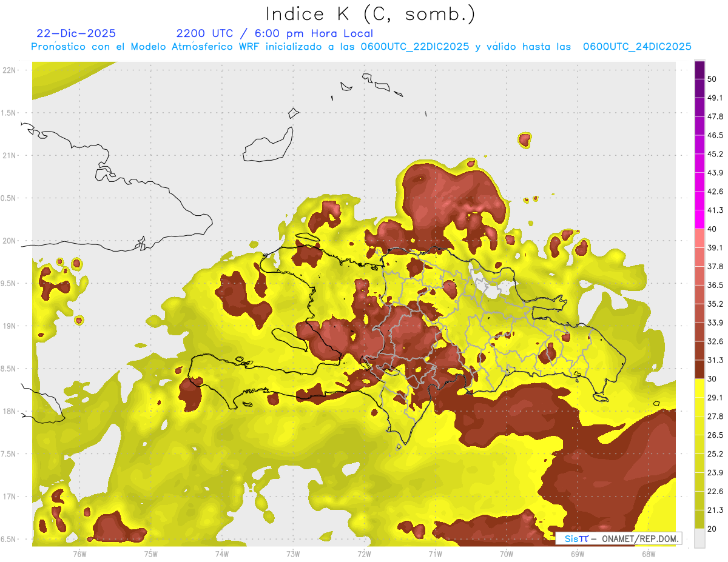Click the 76W longitude axis label

79,554
